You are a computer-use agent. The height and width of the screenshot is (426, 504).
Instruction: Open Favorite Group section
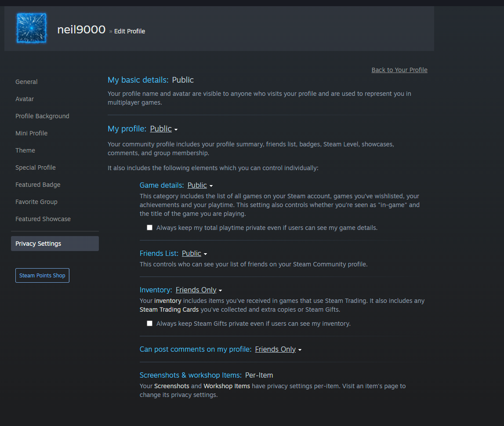click(x=36, y=202)
